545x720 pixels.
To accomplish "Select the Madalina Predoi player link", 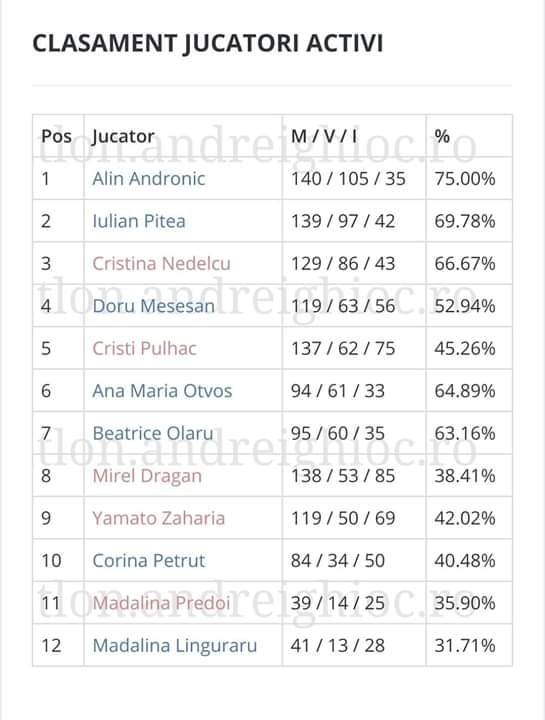I will point(161,603).
